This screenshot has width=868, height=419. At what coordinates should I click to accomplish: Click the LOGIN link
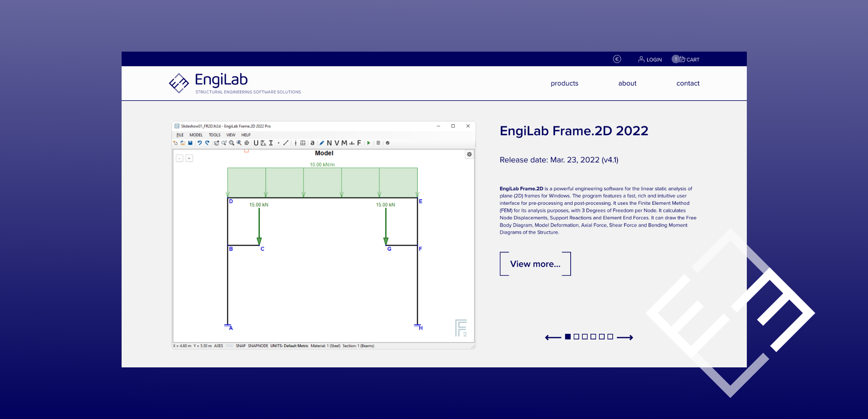(x=650, y=59)
